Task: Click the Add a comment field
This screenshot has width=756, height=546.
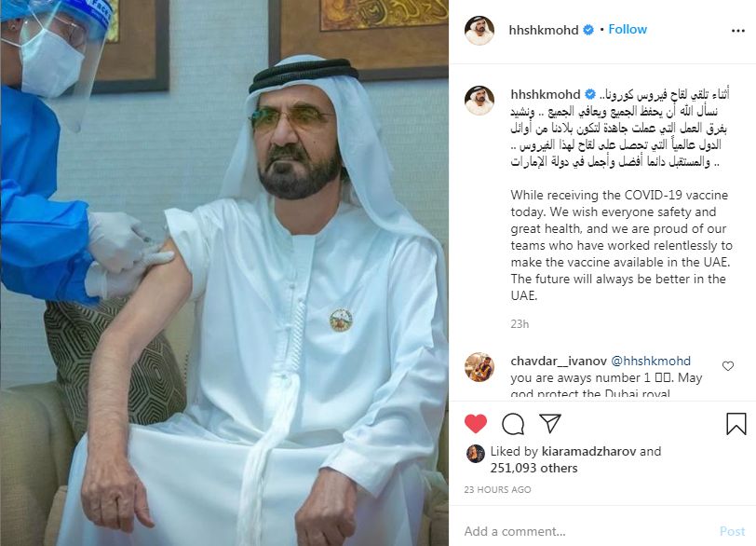Action: coord(588,531)
